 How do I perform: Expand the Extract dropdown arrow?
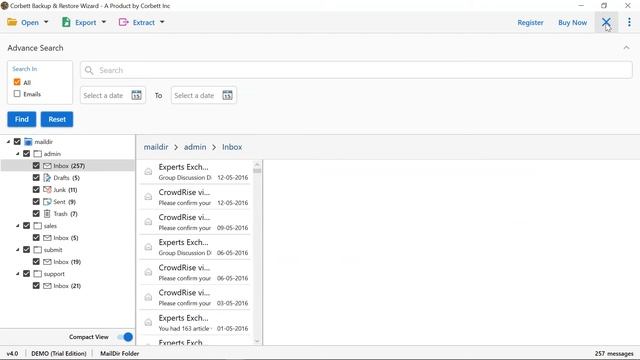(x=162, y=22)
